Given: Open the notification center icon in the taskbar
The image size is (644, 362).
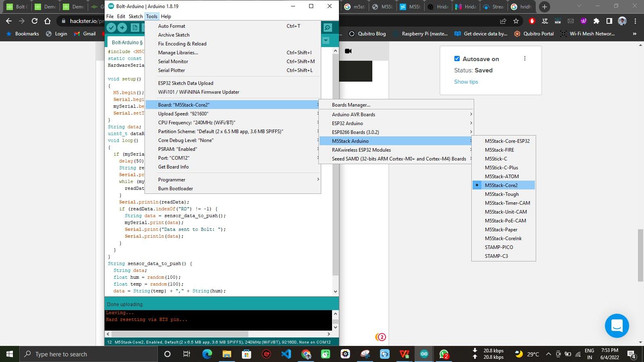Looking at the screenshot, I should click(632, 354).
